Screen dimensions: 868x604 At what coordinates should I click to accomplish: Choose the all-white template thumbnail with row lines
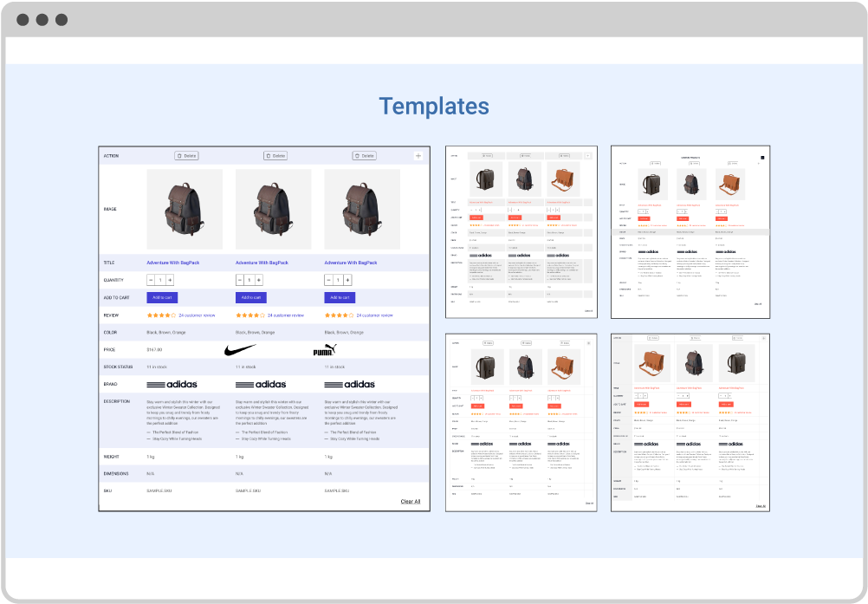pos(521,422)
